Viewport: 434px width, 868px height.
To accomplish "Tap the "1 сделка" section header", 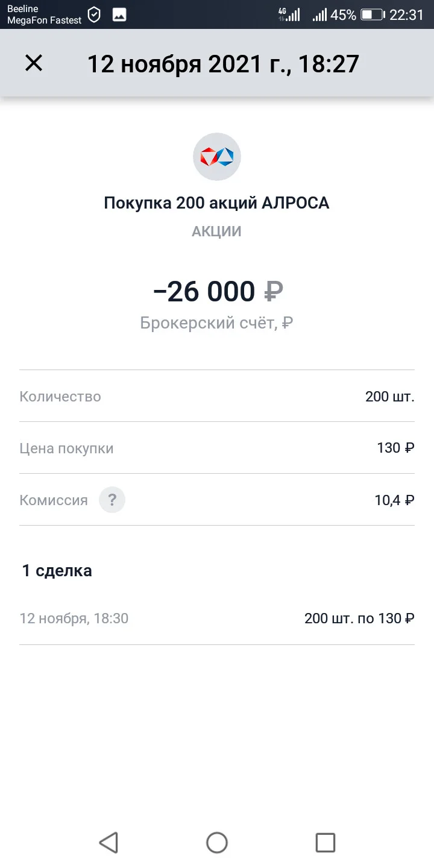I will click(57, 571).
